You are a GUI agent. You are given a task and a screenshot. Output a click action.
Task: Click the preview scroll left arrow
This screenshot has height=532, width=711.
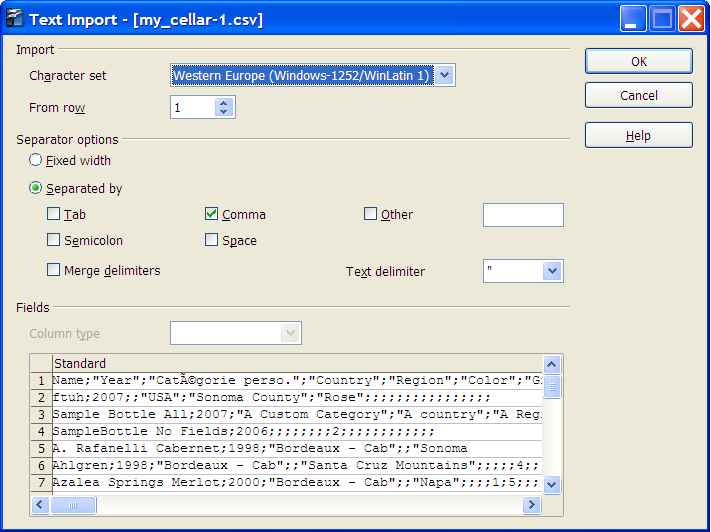pos(40,505)
